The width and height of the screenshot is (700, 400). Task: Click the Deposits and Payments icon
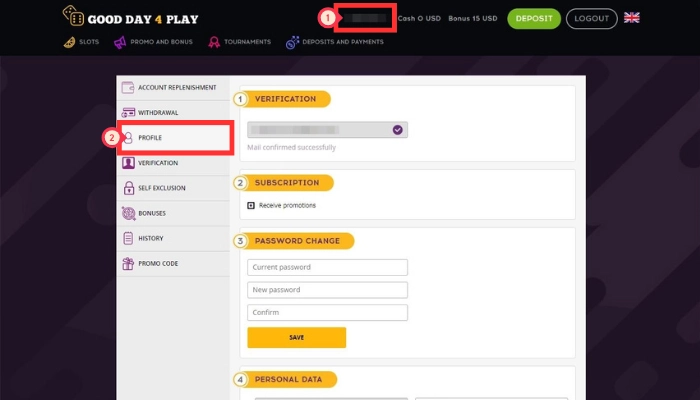coord(292,42)
